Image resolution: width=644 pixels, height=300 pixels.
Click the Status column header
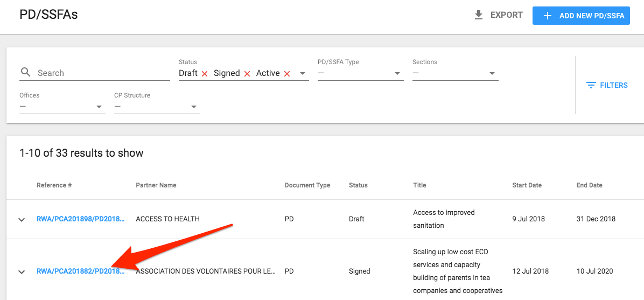pos(358,185)
